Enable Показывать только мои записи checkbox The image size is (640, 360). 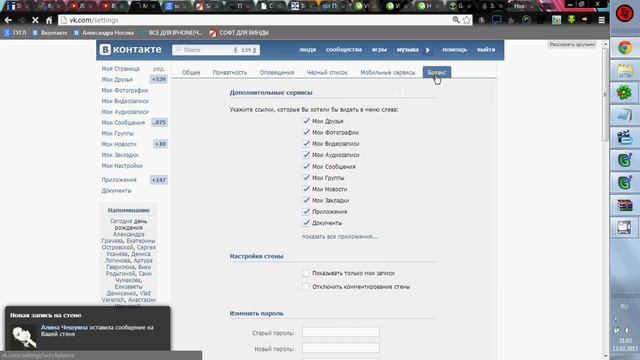306,273
